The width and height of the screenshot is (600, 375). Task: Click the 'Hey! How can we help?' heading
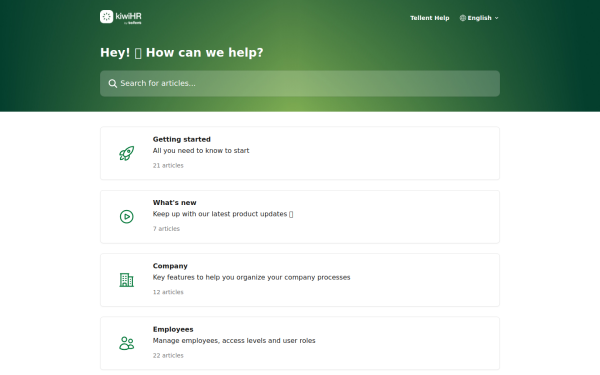182,52
